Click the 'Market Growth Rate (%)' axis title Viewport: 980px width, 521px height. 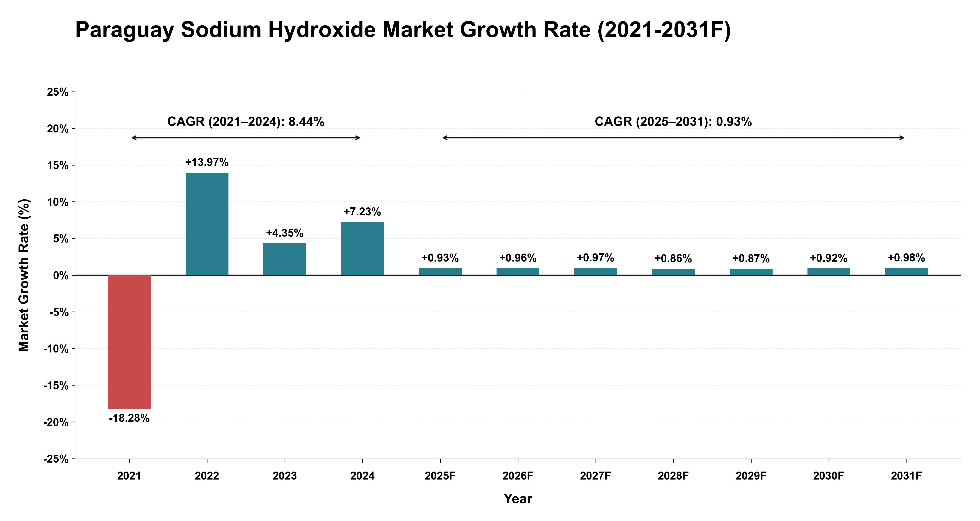pyautogui.click(x=24, y=275)
